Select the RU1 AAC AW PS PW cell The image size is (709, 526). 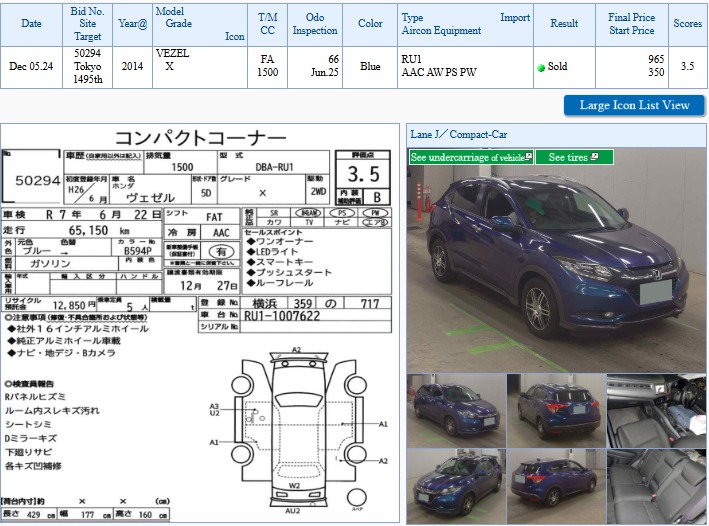(x=465, y=67)
